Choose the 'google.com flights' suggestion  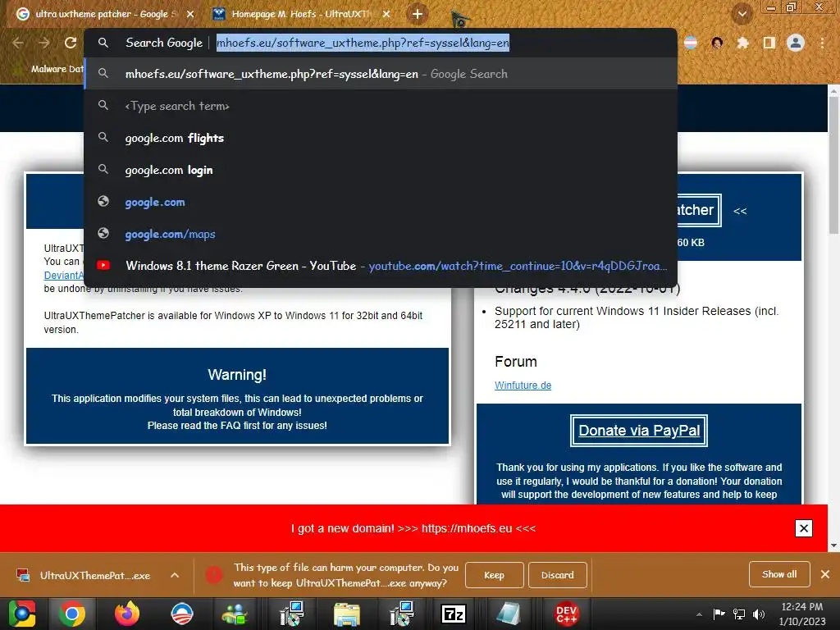[x=381, y=138]
